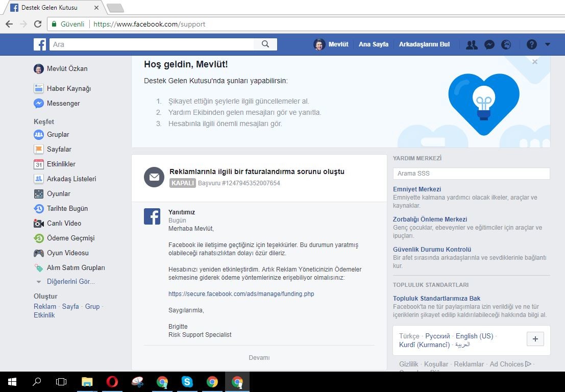Expand account menu dropdown arrow
The width and height of the screenshot is (565, 392).
pos(547,44)
